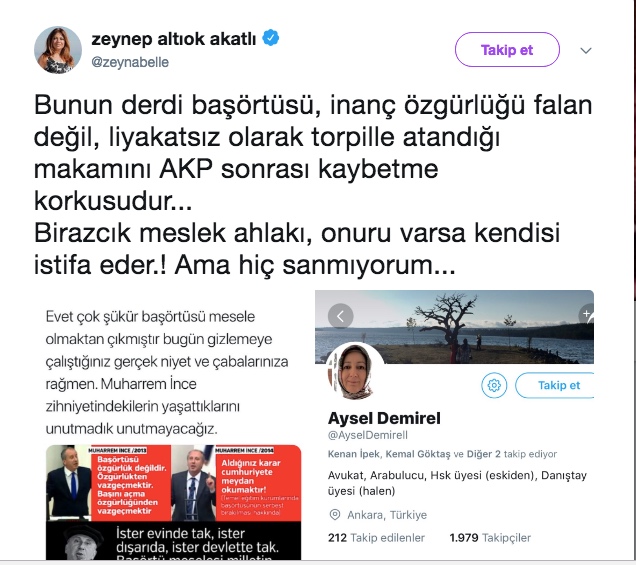This screenshot has height=565, width=636.
Task: Follow Aysel Demirel with Takip et
Action: point(554,385)
